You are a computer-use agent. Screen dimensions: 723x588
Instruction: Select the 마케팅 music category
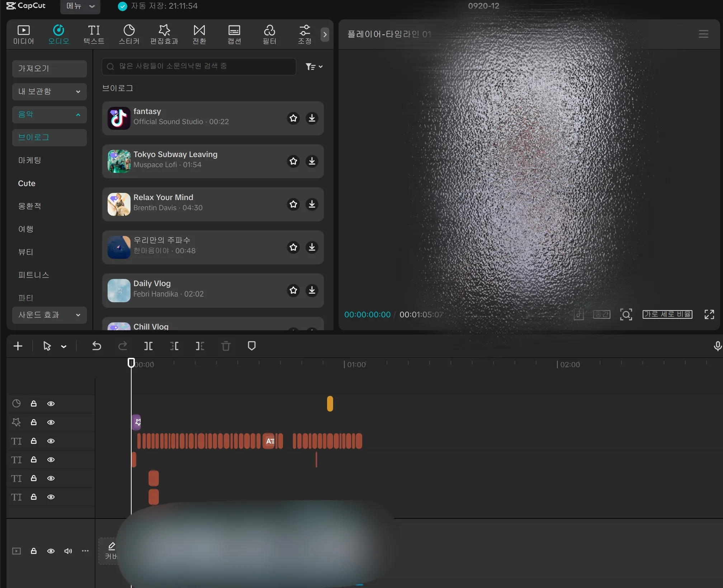pos(30,160)
